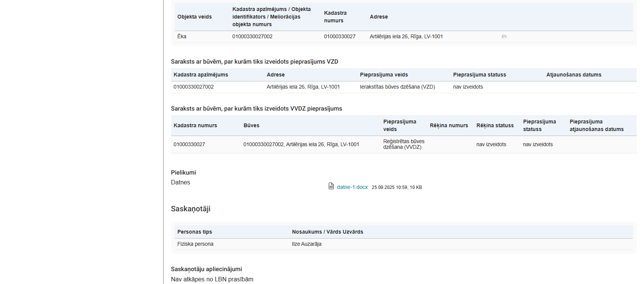
Task: Click the "Saskaņotāju apliecinājumi" heading
Action: pos(206,269)
